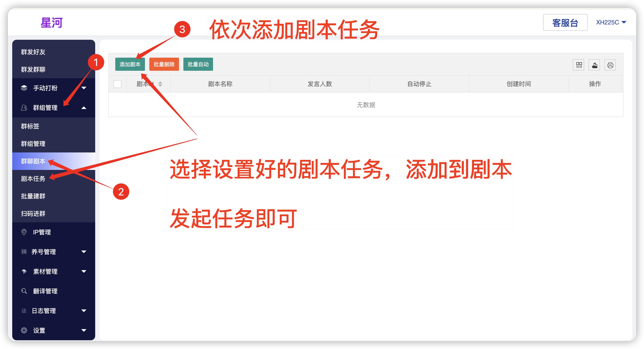Open the XH225C account dropdown

coord(611,22)
